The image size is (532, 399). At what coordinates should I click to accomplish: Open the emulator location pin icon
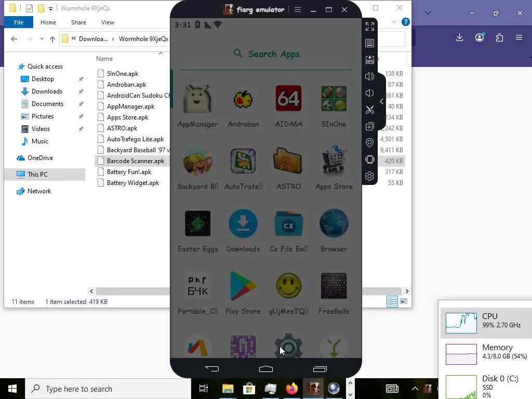coord(370,143)
